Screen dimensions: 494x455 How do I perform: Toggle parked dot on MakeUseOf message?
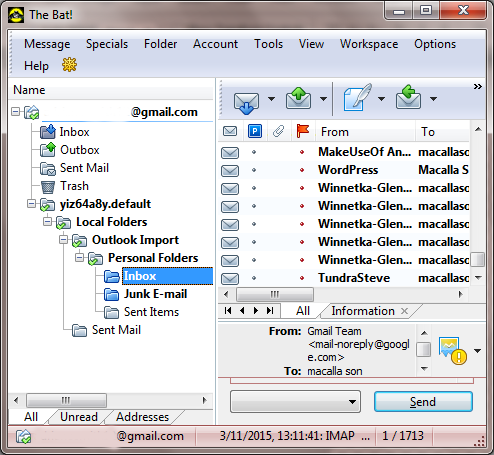click(254, 152)
